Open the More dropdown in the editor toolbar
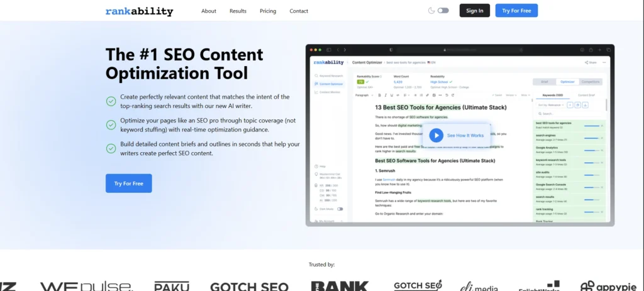The width and height of the screenshot is (644, 291). pyautogui.click(x=526, y=96)
